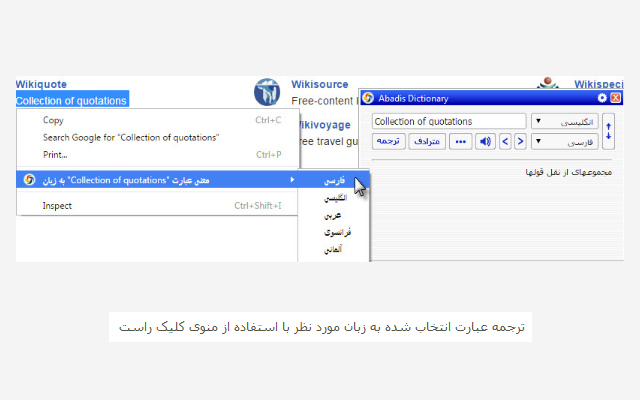Pick آلمانی in the language submenu

(x=334, y=249)
